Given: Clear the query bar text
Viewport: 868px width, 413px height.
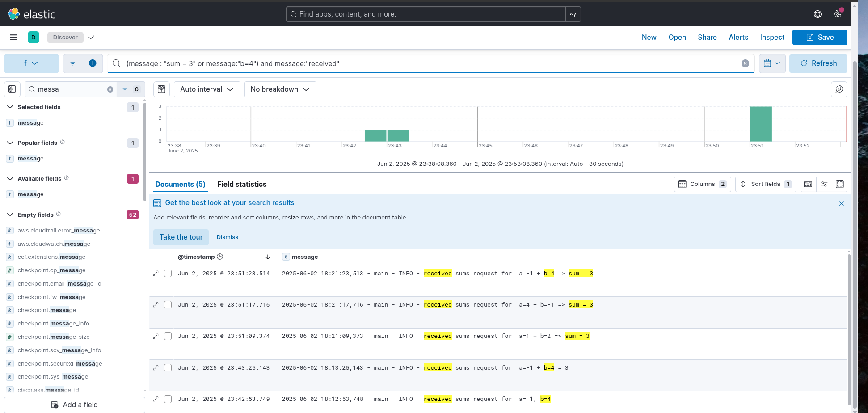Looking at the screenshot, I should (745, 63).
